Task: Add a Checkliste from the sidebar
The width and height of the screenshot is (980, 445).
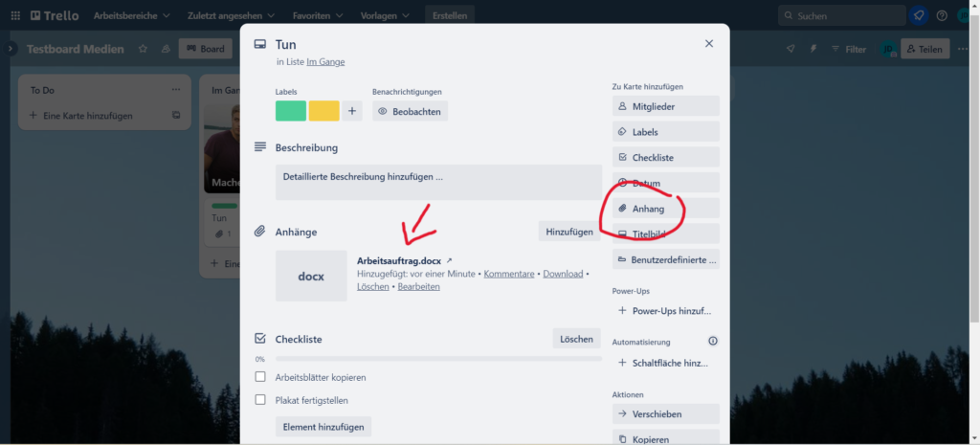Action: [x=666, y=158]
